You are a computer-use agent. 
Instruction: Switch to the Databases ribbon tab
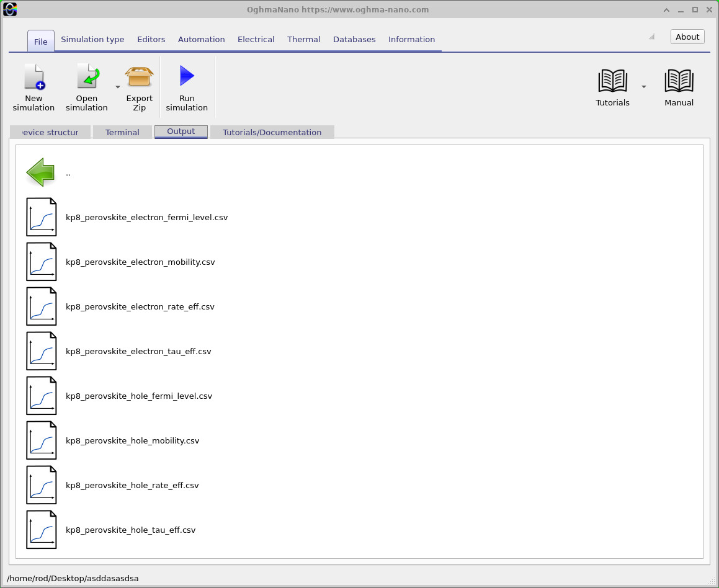tap(354, 40)
